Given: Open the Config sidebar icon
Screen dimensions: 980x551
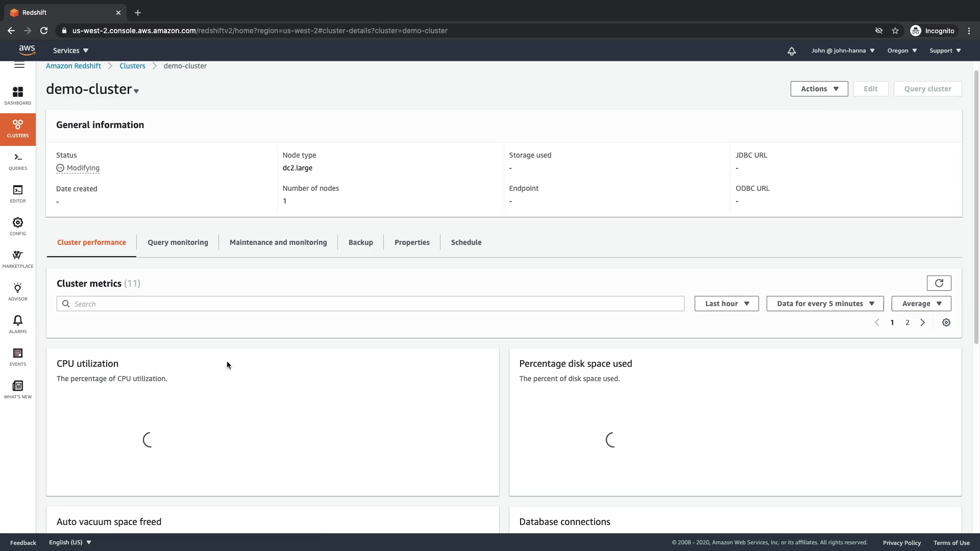Looking at the screenshot, I should pyautogui.click(x=18, y=226).
